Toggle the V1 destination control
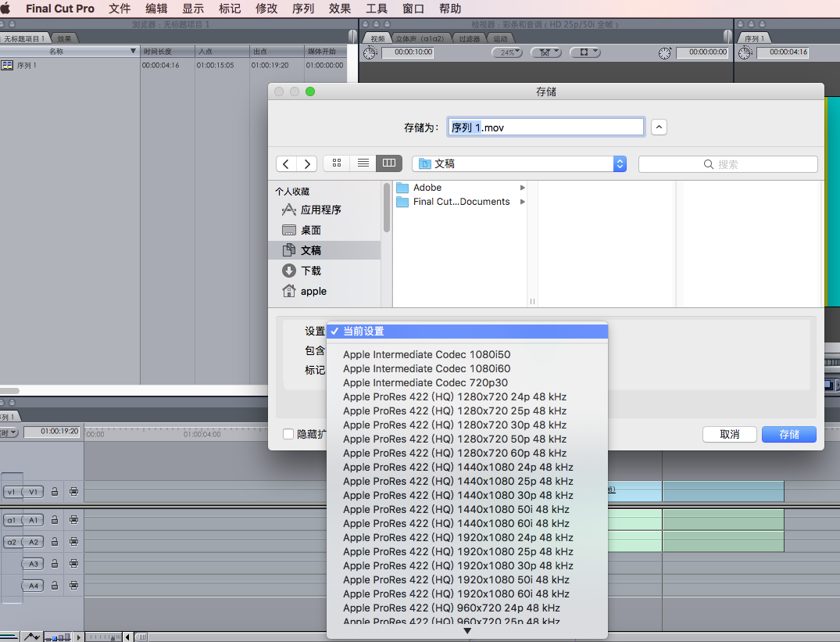The height and width of the screenshot is (642, 840). [x=34, y=492]
